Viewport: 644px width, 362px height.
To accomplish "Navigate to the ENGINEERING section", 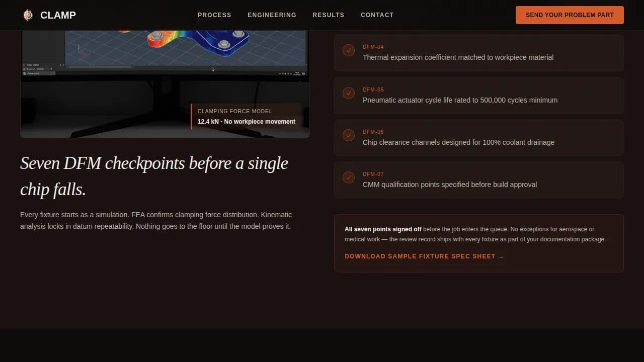I will 272,15.
